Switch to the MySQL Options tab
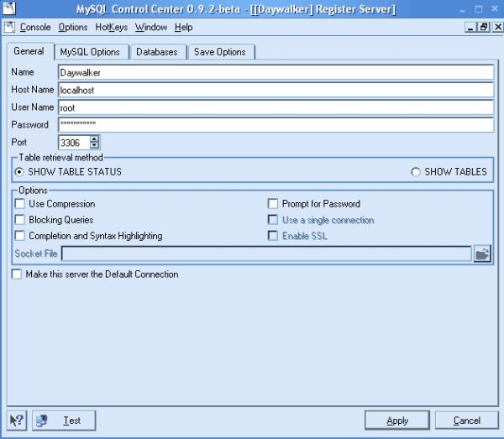This screenshot has height=439, width=504. click(91, 52)
